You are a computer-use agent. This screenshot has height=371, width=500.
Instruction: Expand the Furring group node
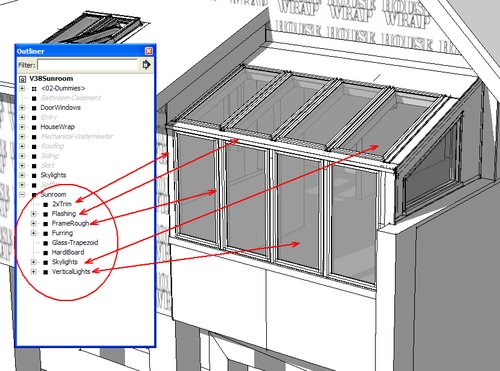click(33, 233)
